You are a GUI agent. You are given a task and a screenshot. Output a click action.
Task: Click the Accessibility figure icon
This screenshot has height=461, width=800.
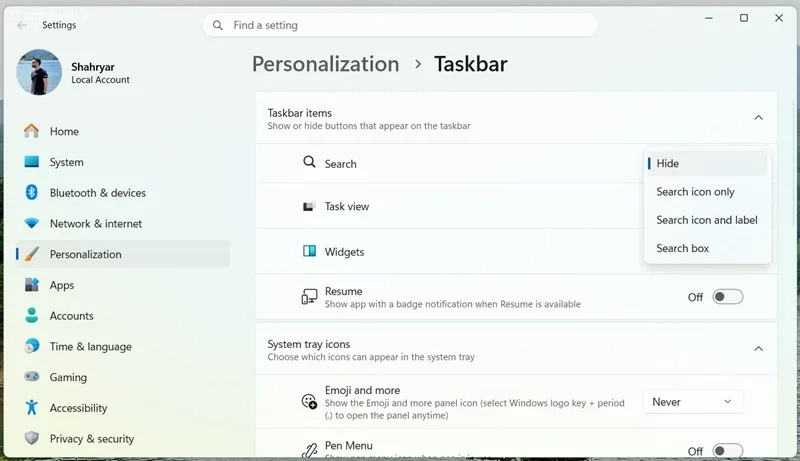[x=32, y=407]
